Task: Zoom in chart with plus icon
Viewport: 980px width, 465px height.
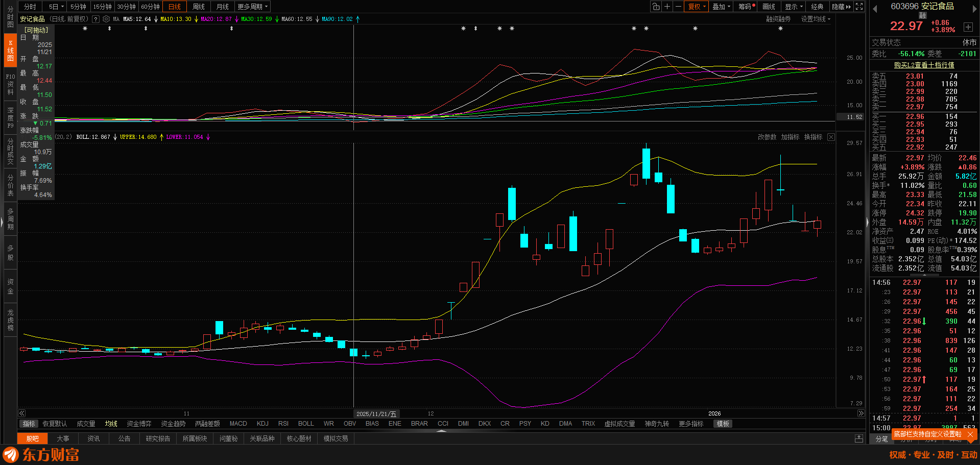Action: pyautogui.click(x=667, y=7)
